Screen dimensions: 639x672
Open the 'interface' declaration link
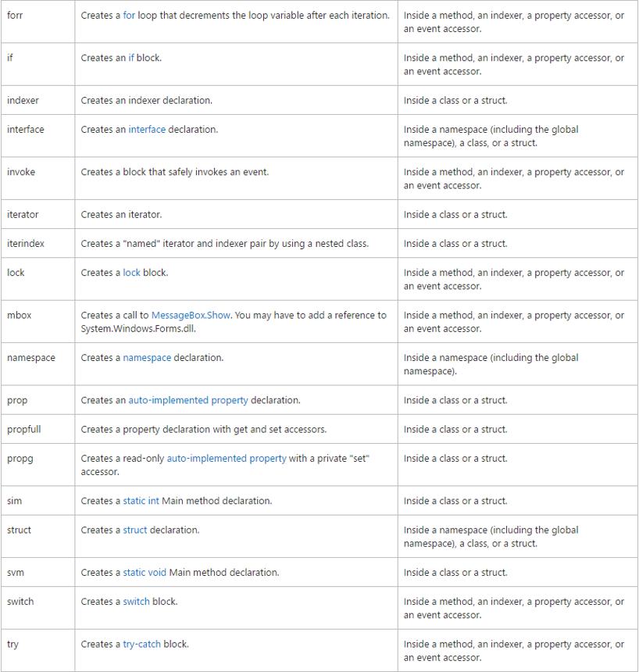click(147, 130)
